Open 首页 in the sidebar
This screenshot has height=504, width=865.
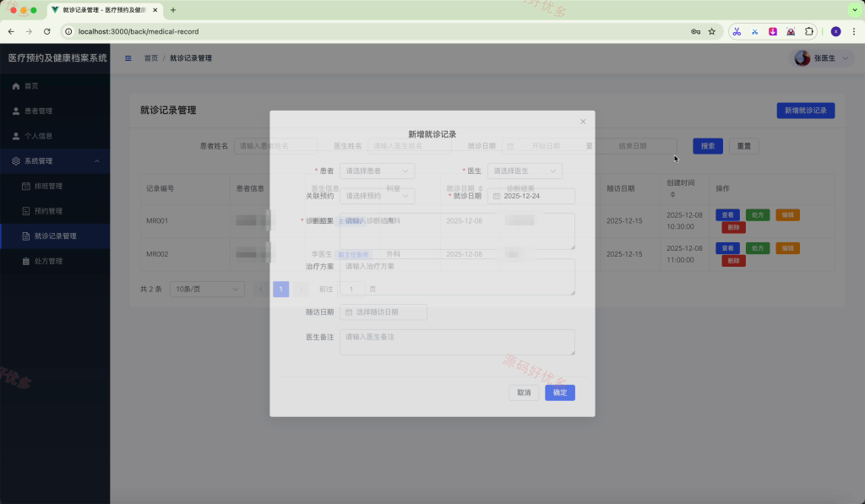coord(55,86)
